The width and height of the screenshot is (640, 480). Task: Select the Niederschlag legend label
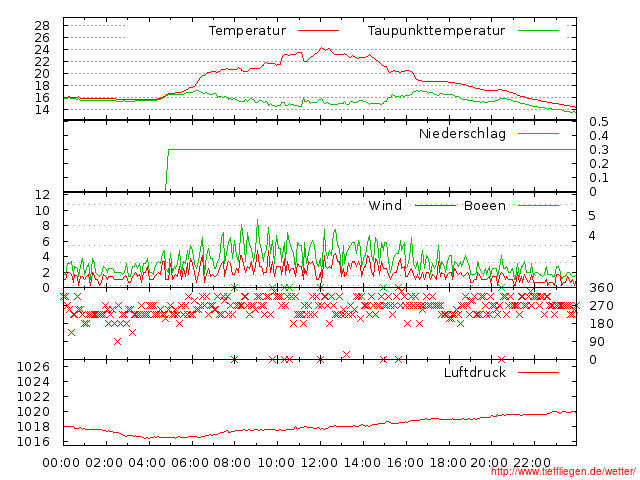(462, 133)
